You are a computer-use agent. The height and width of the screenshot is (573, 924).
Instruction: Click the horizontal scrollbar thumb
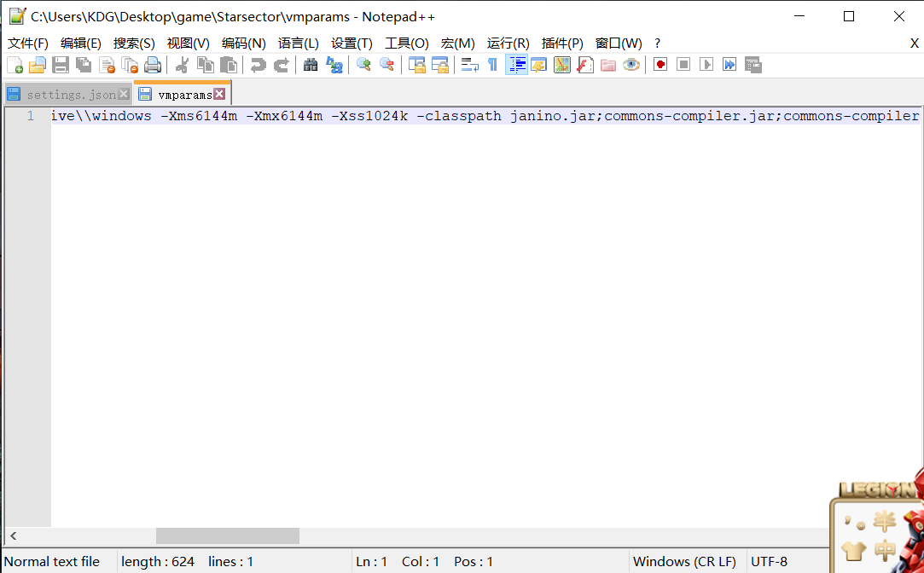point(227,535)
